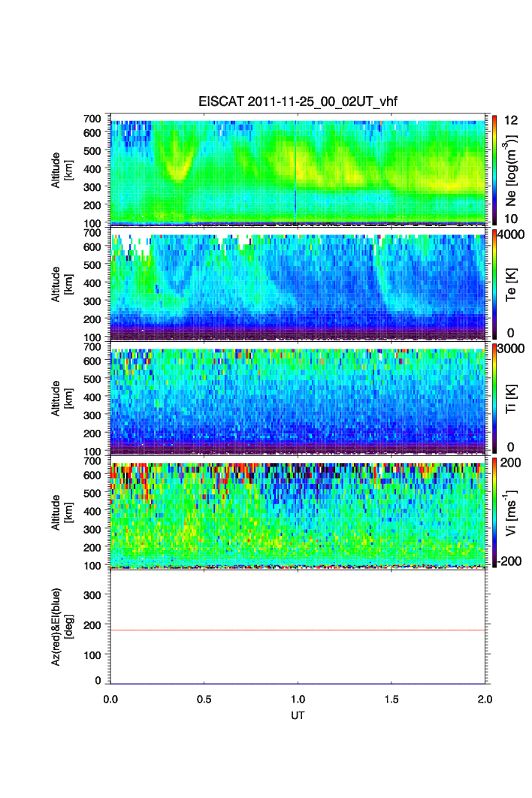532x798 pixels.
Task: Click the 0.5 tick label on UT axis
Action: click(x=204, y=700)
